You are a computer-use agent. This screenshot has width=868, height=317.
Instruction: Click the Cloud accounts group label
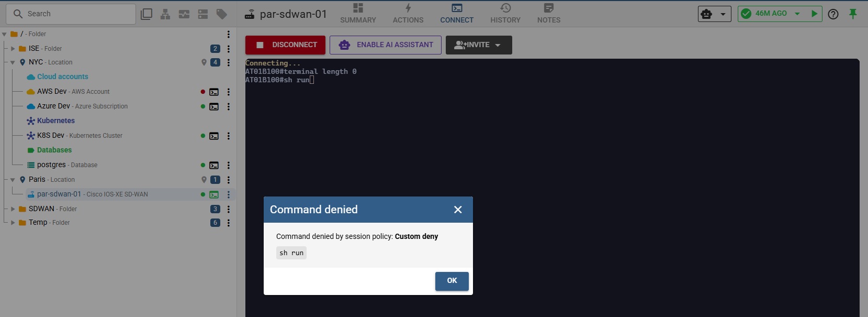62,77
